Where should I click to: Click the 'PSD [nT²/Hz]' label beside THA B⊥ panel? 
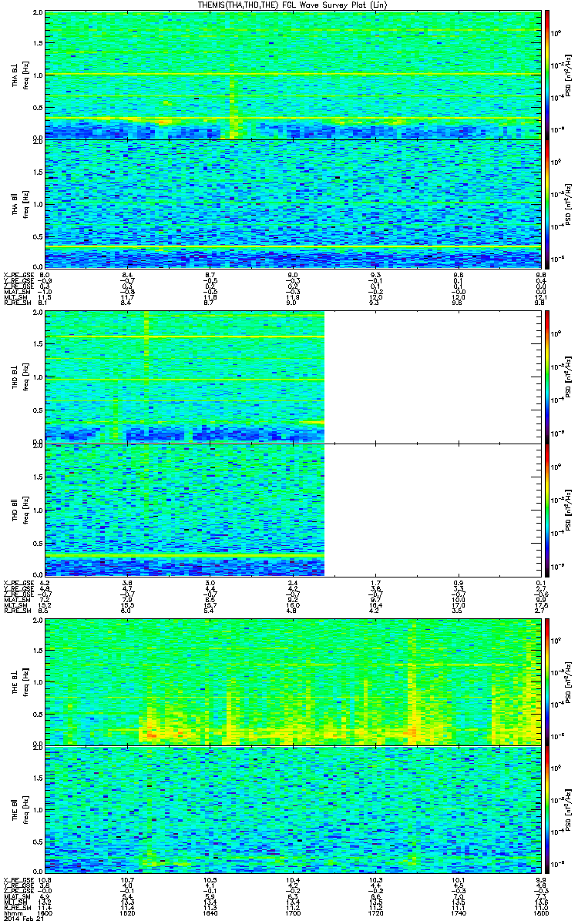(569, 75)
